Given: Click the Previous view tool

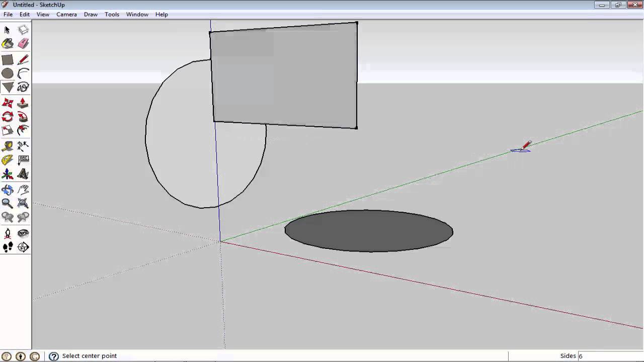Looking at the screenshot, I should 8,218.
